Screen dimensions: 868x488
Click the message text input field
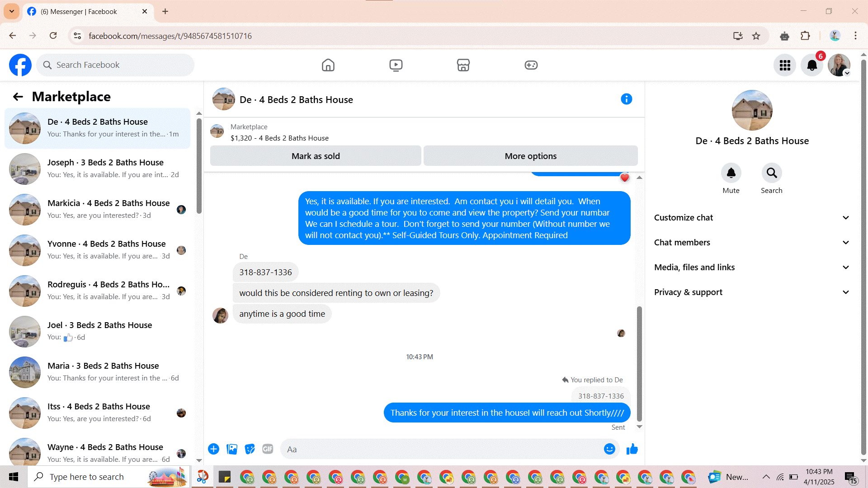443,449
